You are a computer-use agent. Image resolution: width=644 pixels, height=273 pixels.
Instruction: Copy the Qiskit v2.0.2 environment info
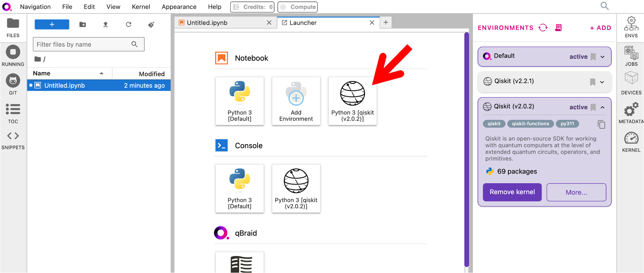601,124
